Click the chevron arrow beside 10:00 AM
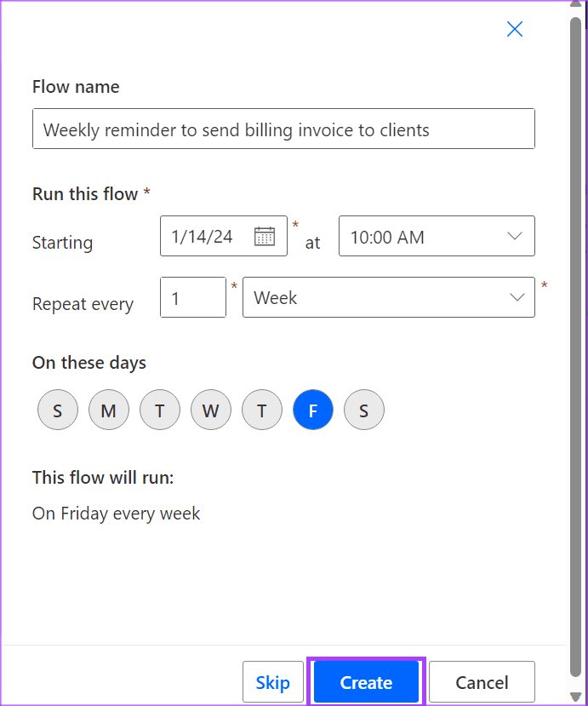Screen dimensions: 588x706 tap(515, 237)
